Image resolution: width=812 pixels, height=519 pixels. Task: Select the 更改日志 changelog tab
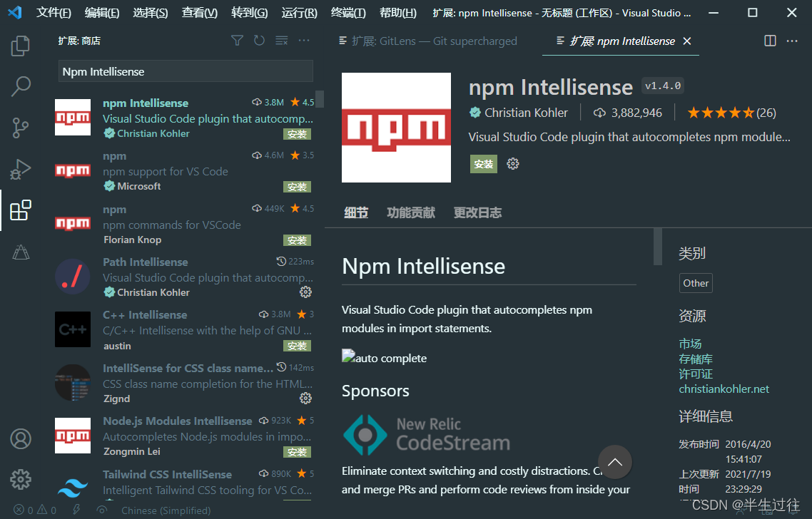pyautogui.click(x=477, y=212)
